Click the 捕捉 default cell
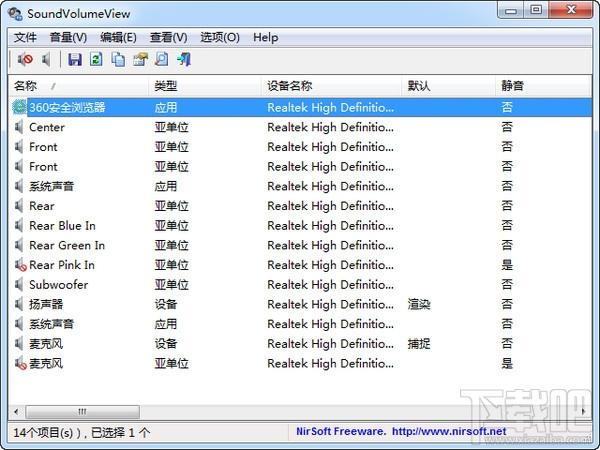600x450 pixels. coord(419,344)
